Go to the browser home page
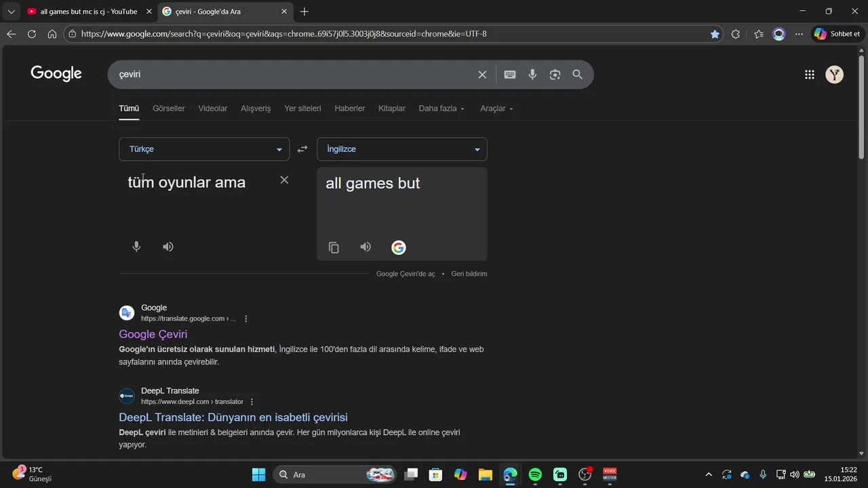Screen dimensions: 868x488 tap(52, 34)
